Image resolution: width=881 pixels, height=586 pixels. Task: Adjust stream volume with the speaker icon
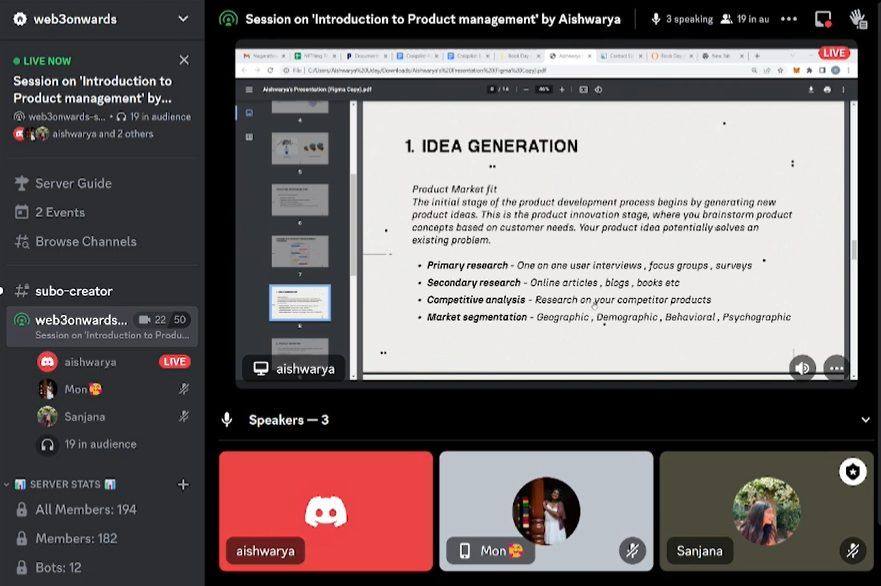(802, 368)
